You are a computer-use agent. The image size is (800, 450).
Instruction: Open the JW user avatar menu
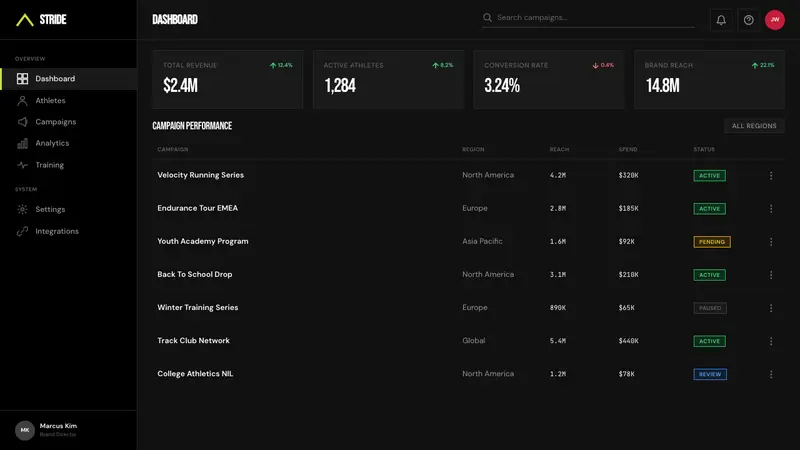click(x=774, y=20)
